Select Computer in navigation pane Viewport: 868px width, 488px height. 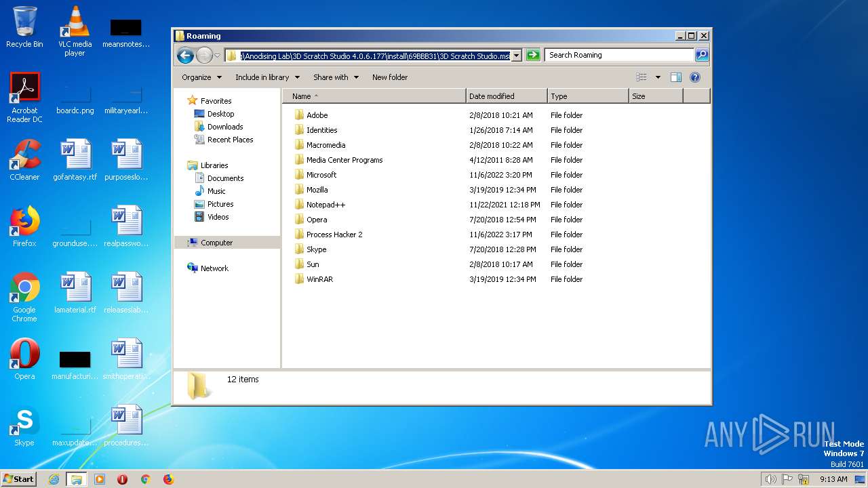click(x=226, y=243)
